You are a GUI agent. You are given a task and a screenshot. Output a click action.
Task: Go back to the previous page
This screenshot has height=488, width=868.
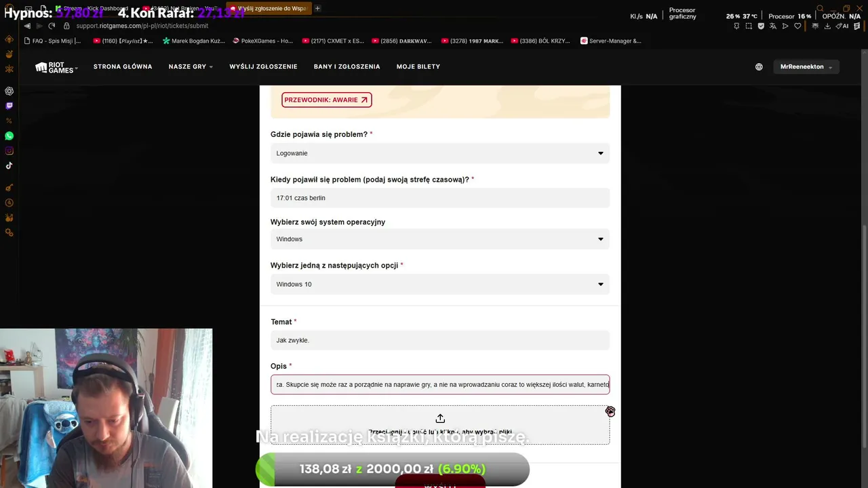27,26
